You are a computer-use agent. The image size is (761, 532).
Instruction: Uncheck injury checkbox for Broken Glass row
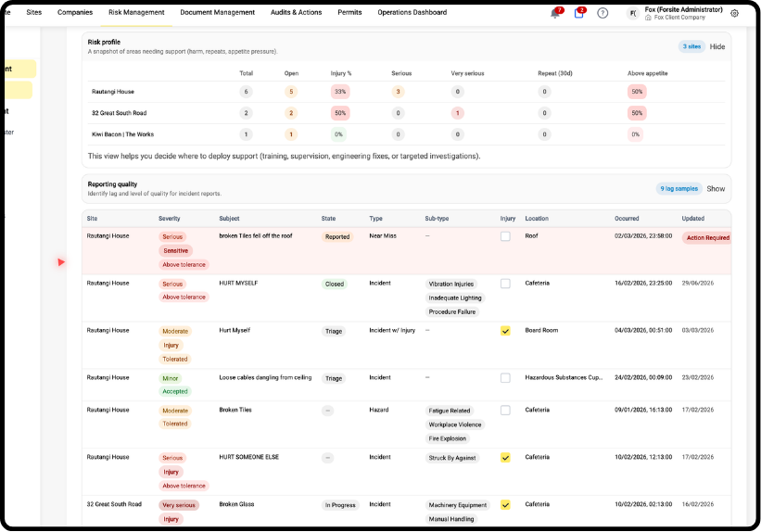[505, 505]
